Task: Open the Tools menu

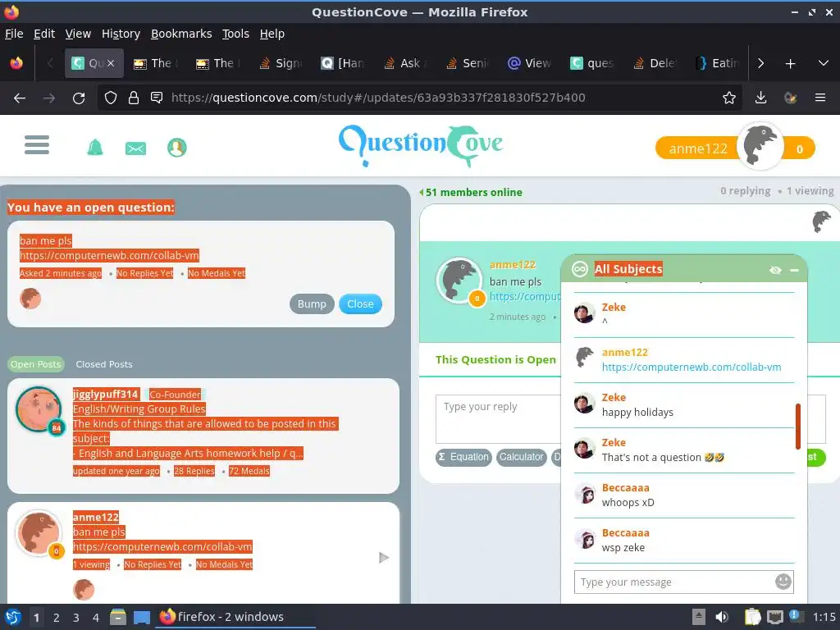Action: [235, 34]
